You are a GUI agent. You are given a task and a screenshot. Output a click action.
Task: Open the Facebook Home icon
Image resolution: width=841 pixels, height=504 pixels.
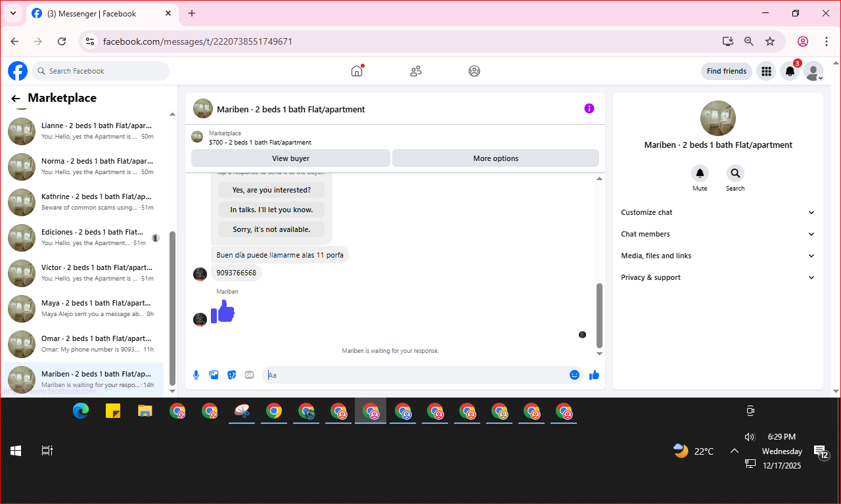tap(357, 71)
